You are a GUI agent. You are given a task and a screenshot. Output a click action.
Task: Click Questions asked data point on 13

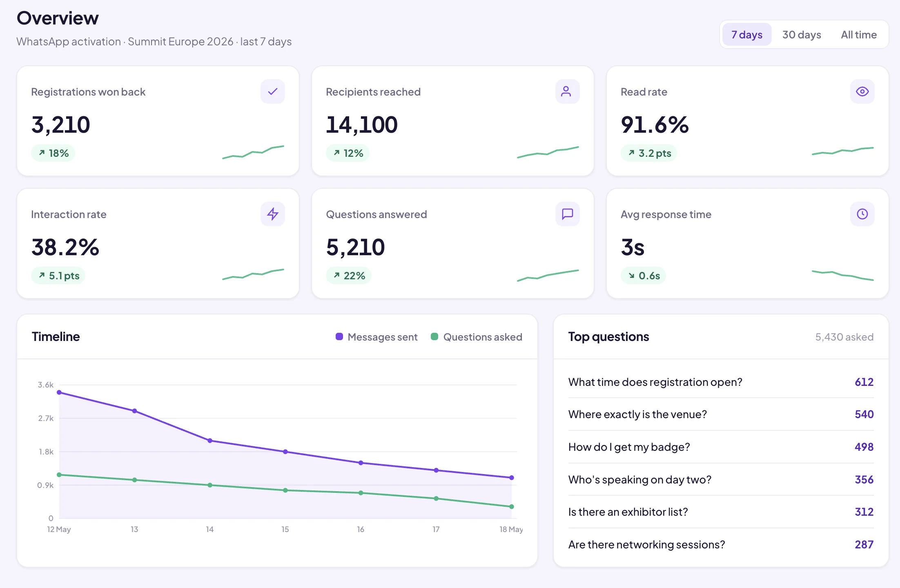tap(135, 480)
